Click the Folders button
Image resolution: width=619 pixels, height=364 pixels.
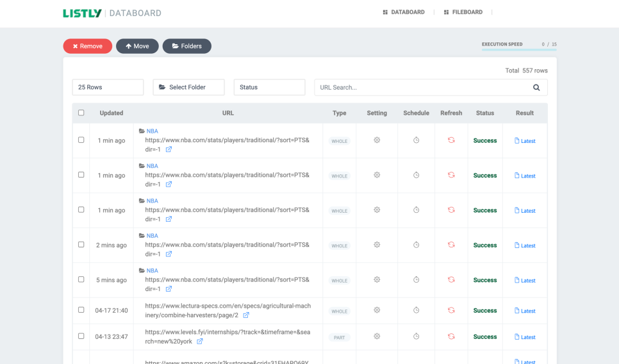pos(186,46)
